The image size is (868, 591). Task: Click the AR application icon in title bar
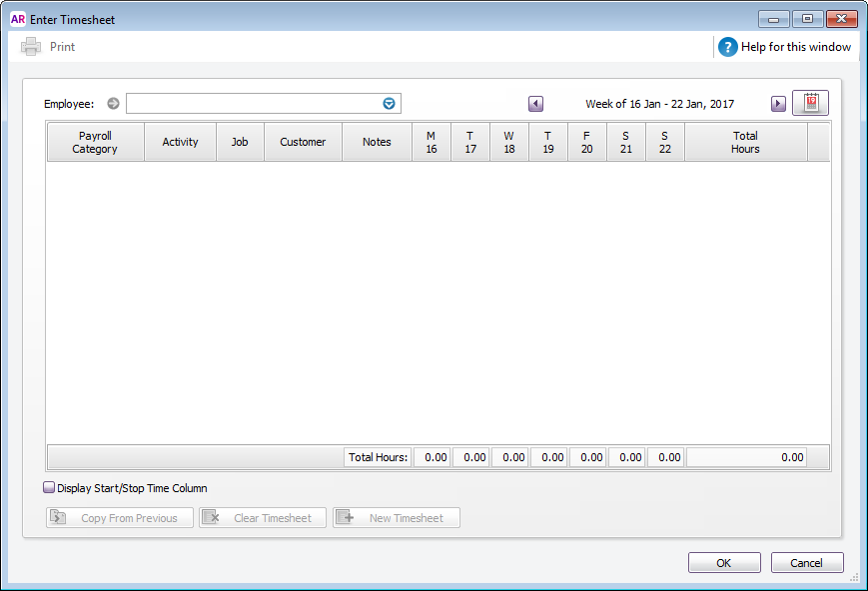pos(17,18)
